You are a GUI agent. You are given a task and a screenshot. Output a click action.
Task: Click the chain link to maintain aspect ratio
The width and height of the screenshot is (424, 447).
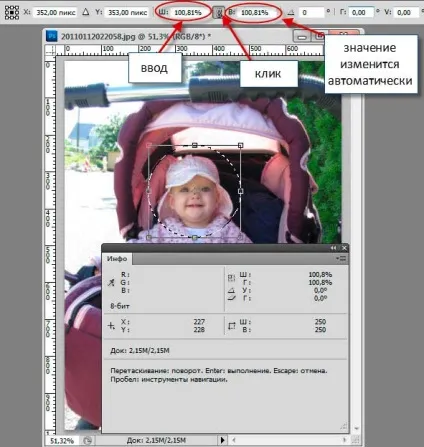(x=218, y=13)
